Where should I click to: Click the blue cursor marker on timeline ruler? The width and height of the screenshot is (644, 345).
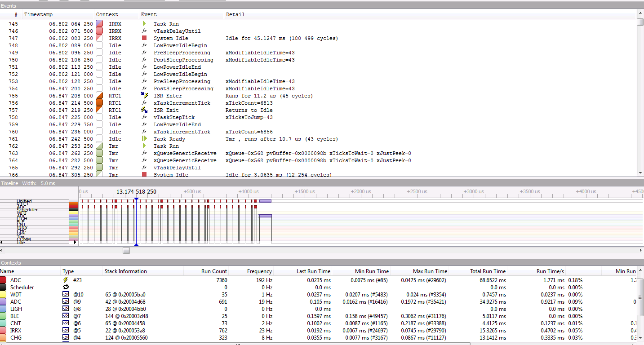pos(136,198)
